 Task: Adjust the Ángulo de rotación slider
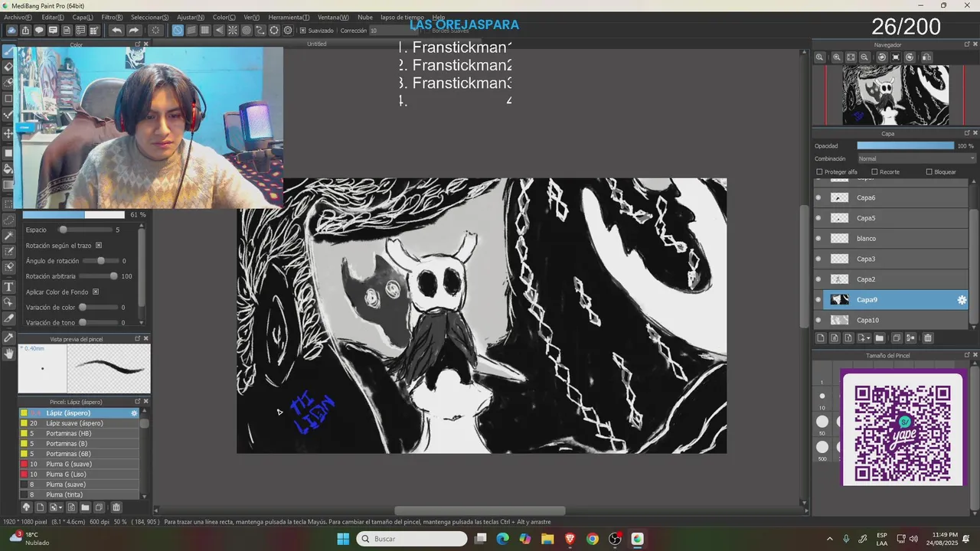(x=100, y=261)
